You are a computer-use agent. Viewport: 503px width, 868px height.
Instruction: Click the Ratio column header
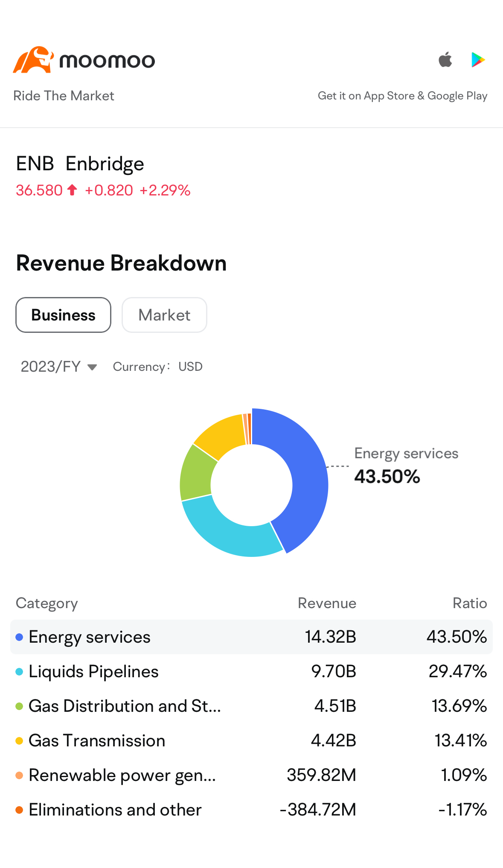470,603
